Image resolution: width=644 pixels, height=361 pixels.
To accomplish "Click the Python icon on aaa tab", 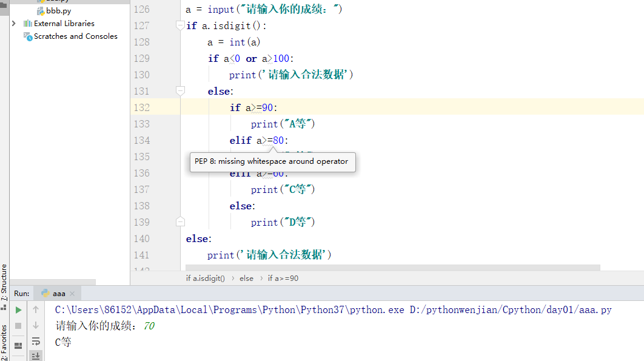I will [x=45, y=293].
